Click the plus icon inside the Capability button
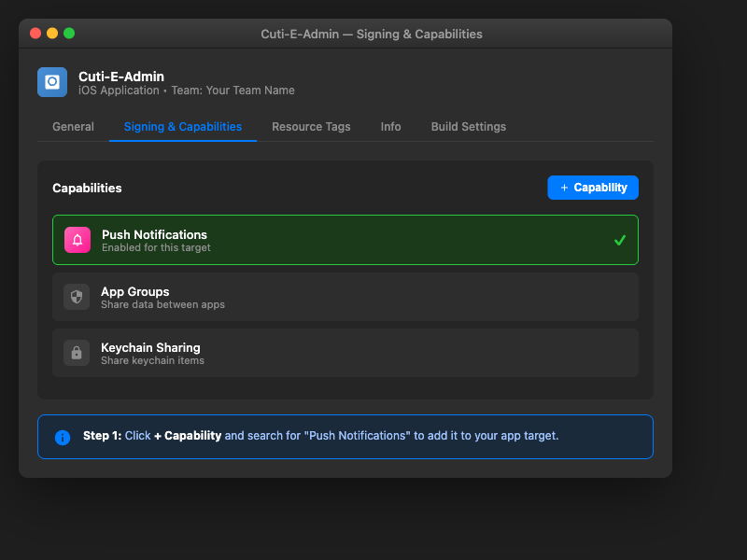This screenshot has width=747, height=560. [564, 188]
